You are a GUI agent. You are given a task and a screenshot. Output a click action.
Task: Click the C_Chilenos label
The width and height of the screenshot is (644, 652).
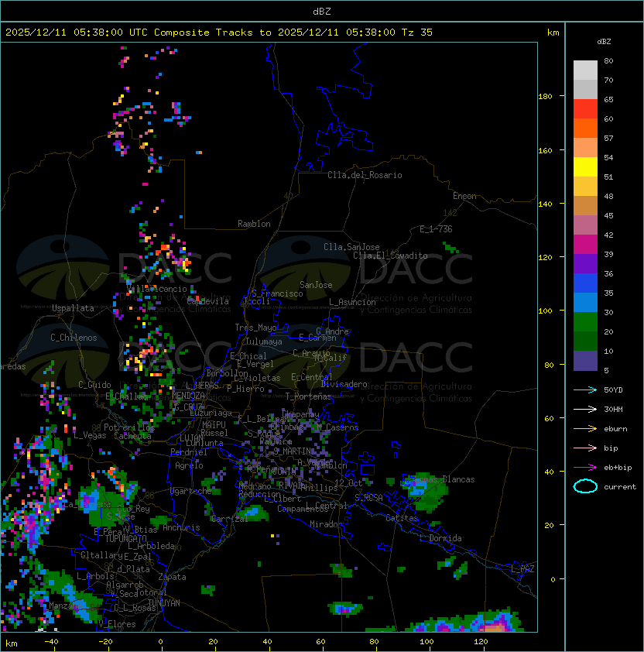pos(74,338)
